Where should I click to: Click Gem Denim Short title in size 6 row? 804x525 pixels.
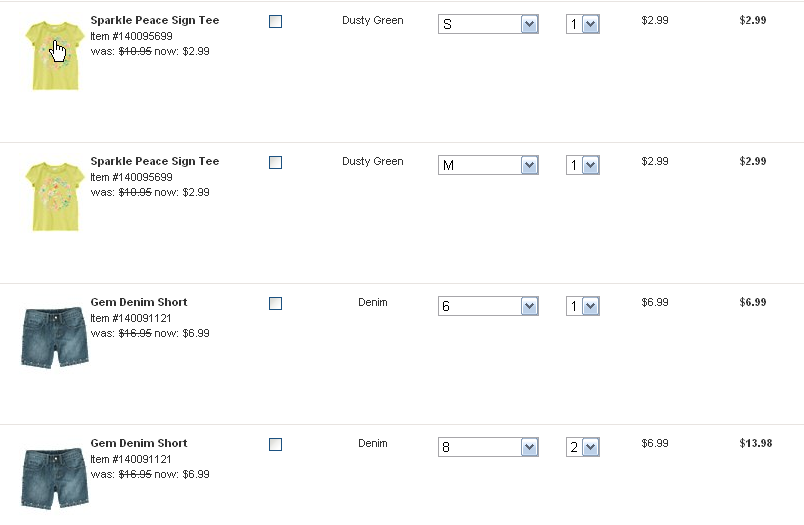[x=138, y=302]
